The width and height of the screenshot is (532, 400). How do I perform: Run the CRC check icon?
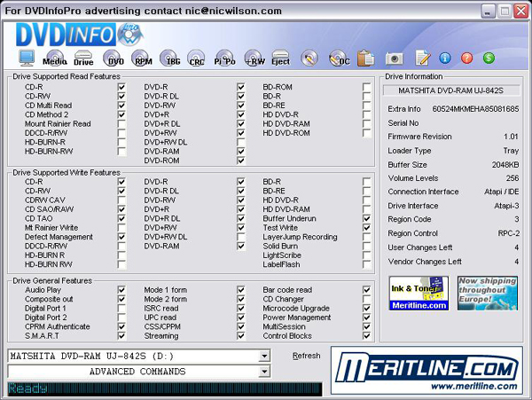tap(197, 58)
